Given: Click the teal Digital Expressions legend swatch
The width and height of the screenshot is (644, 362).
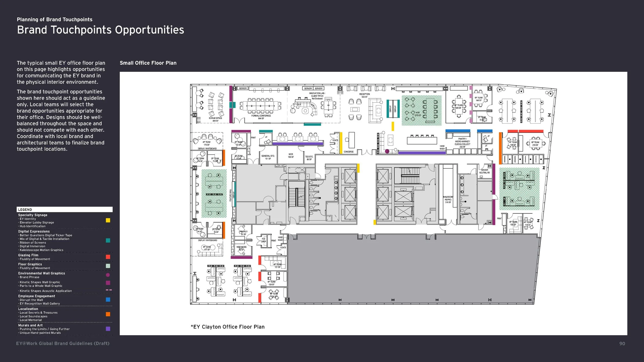Looking at the screenshot, I should [x=108, y=240].
